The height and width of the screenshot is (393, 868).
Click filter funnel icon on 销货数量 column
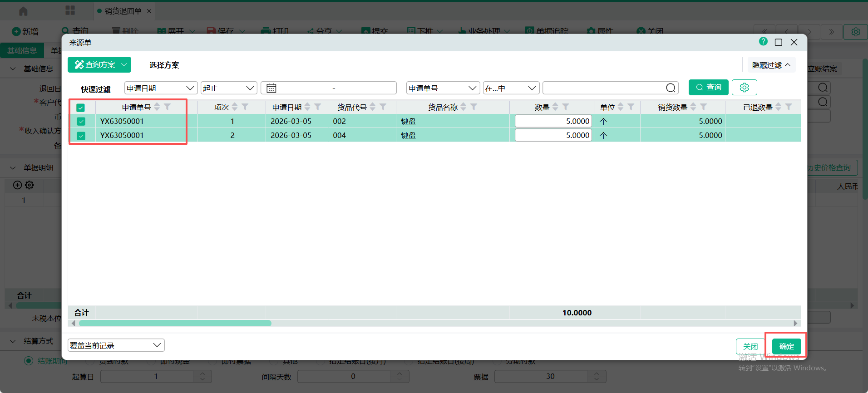(704, 107)
